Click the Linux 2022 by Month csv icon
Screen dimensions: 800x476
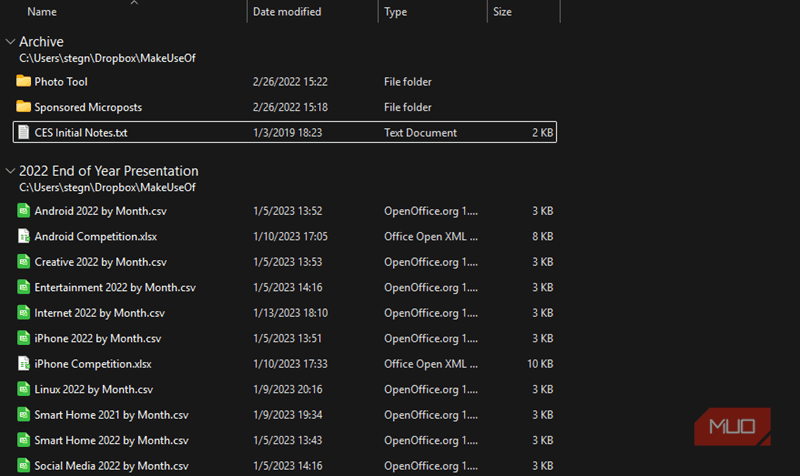click(23, 389)
